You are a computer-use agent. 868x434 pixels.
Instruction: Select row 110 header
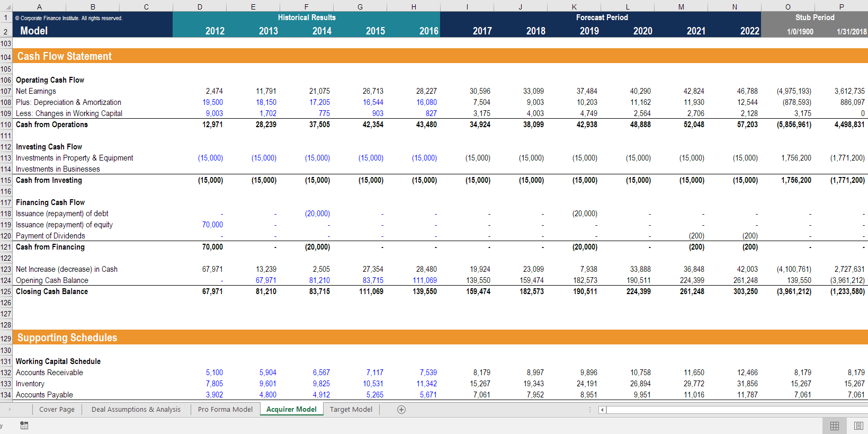point(6,125)
